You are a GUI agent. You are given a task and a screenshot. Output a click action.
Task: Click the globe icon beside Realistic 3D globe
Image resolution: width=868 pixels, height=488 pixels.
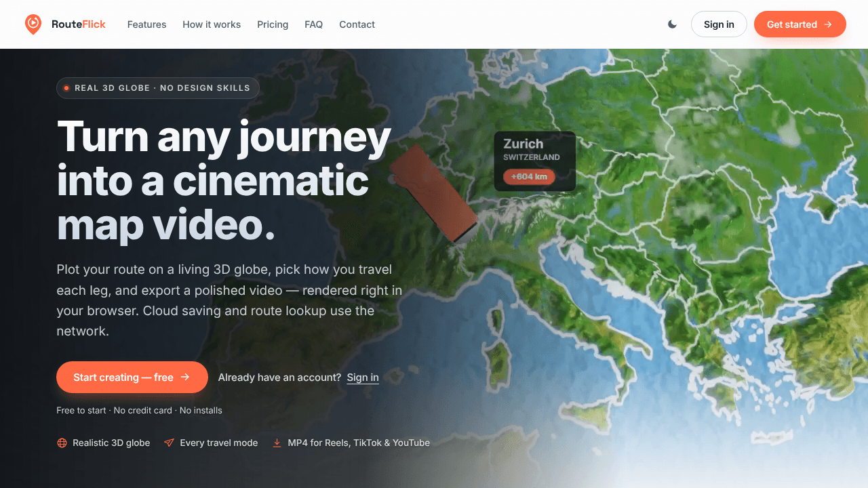point(62,443)
